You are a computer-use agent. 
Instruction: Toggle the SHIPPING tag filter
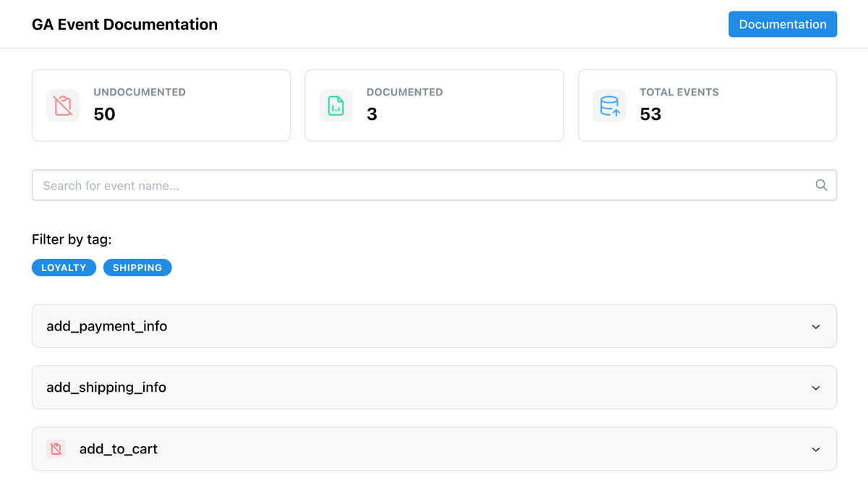[137, 268]
